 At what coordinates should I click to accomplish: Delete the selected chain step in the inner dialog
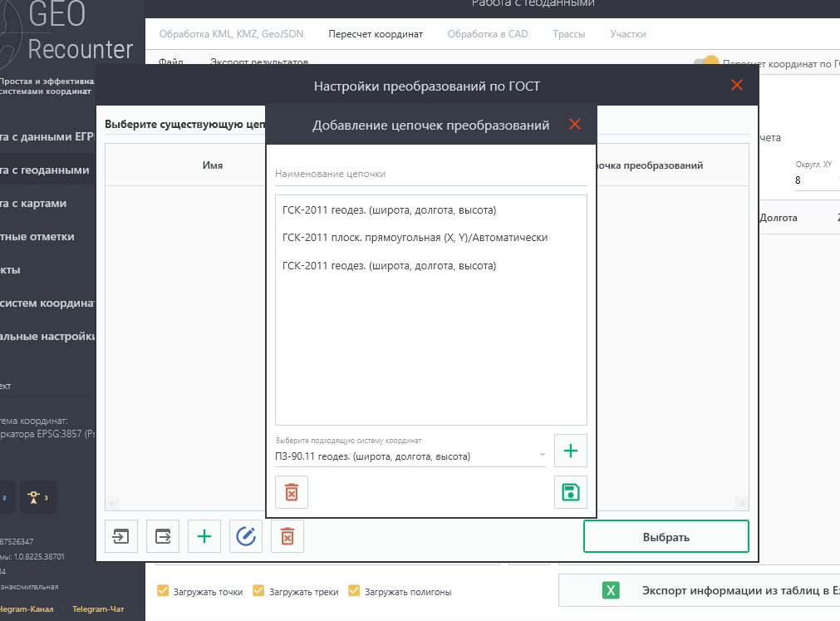292,492
